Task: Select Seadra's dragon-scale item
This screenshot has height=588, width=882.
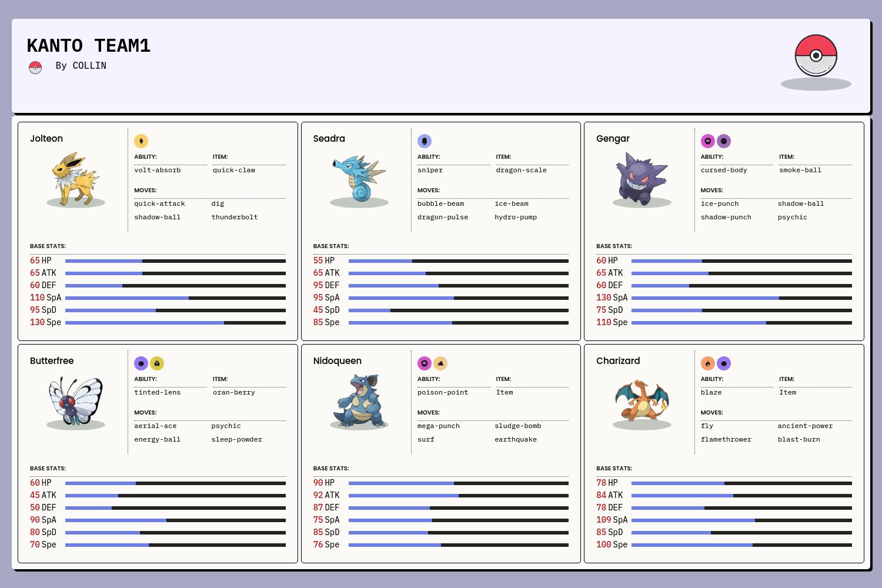Action: point(521,170)
